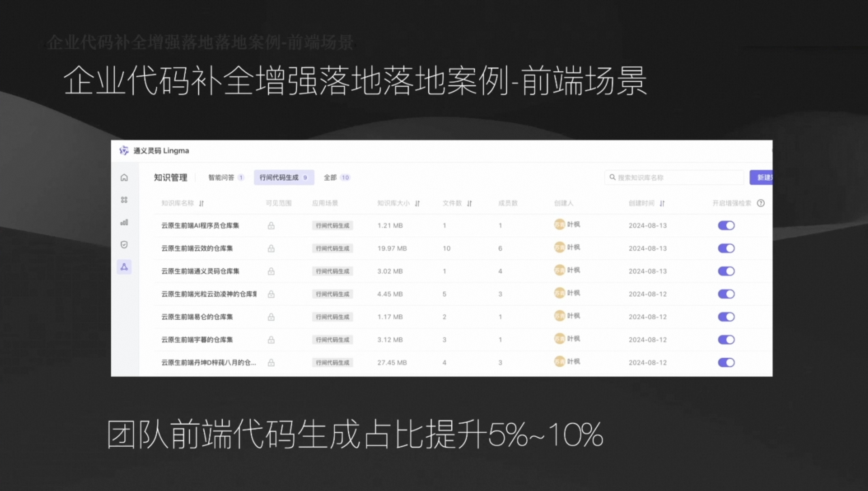
Task: Click lock icon for 云原生前端易仑的仓库集
Action: 271,317
